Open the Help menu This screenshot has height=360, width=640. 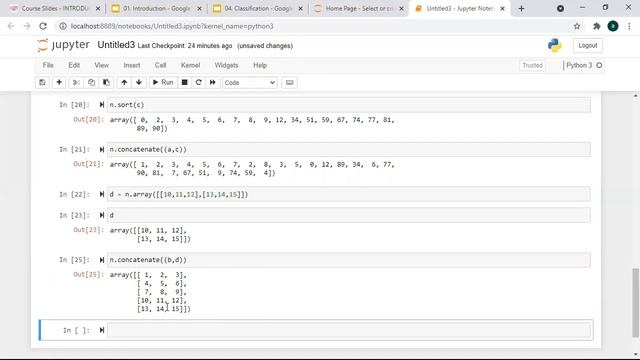(260, 65)
